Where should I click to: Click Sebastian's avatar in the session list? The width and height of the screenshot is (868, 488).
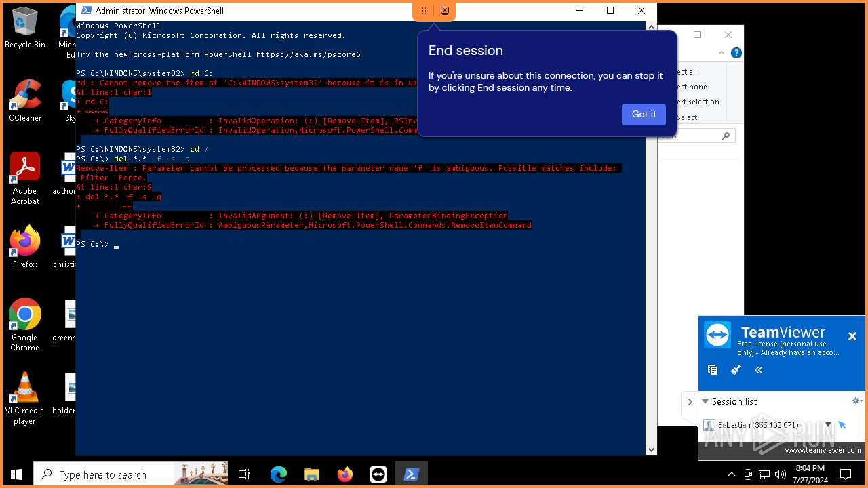coord(709,425)
